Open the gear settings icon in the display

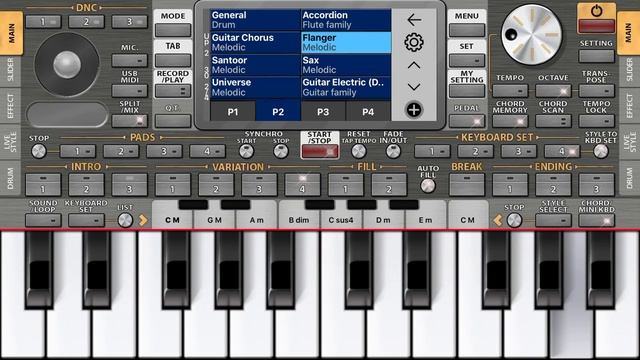coord(414,42)
